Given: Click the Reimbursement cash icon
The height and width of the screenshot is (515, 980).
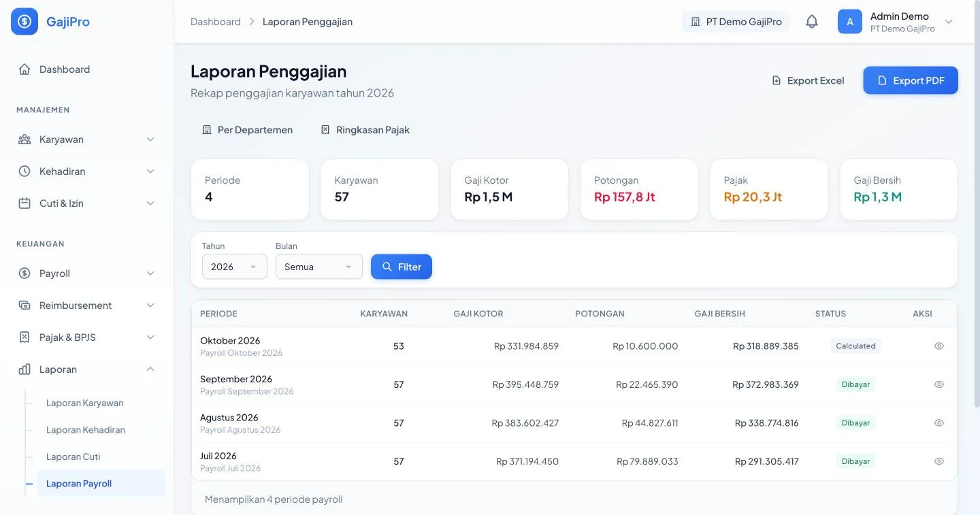Looking at the screenshot, I should pyautogui.click(x=24, y=305).
